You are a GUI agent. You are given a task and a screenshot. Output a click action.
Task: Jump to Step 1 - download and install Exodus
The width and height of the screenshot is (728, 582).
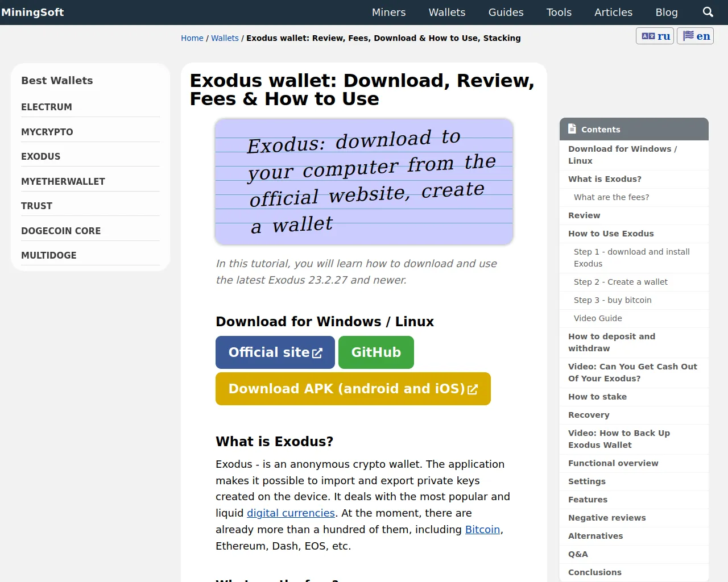point(634,257)
